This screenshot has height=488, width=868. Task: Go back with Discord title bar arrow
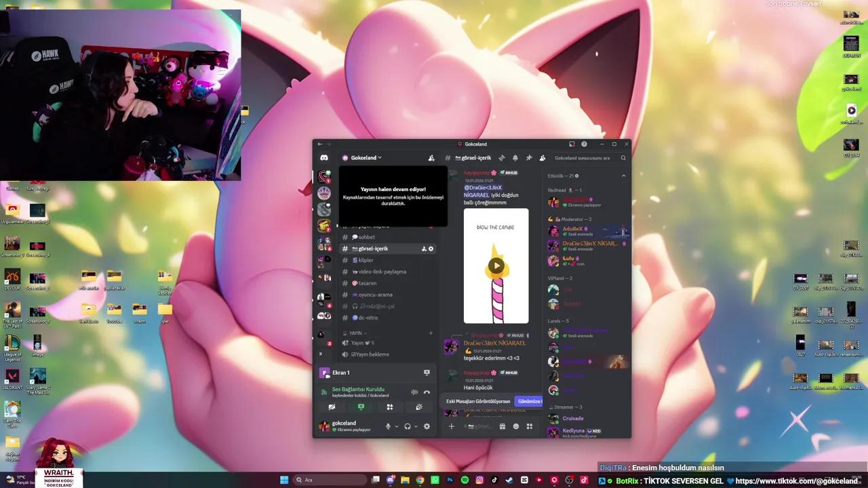click(320, 144)
